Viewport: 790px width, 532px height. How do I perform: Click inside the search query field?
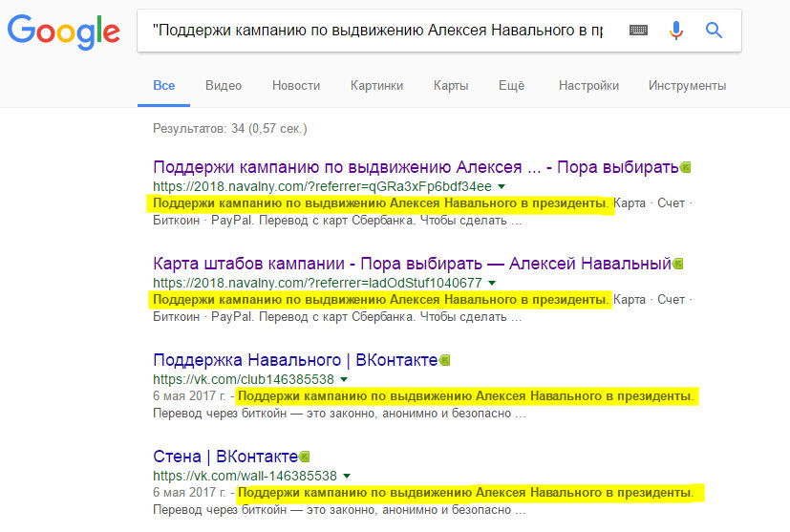378,31
